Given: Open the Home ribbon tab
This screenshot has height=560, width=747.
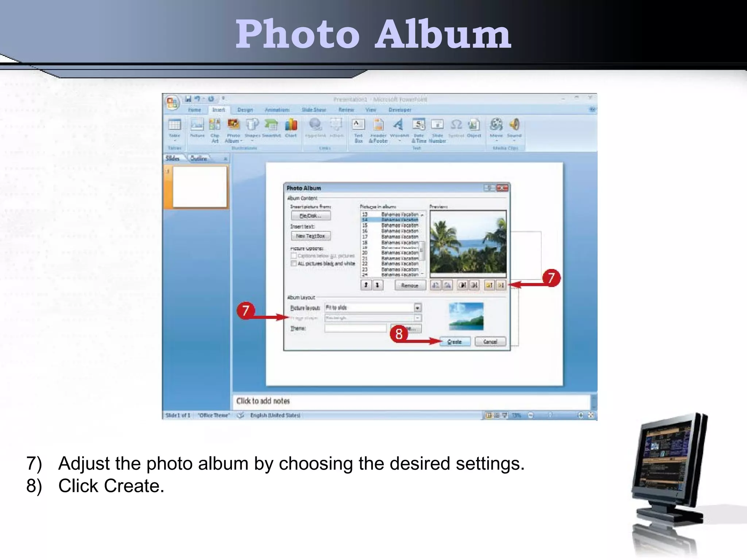Looking at the screenshot, I should tap(194, 110).
